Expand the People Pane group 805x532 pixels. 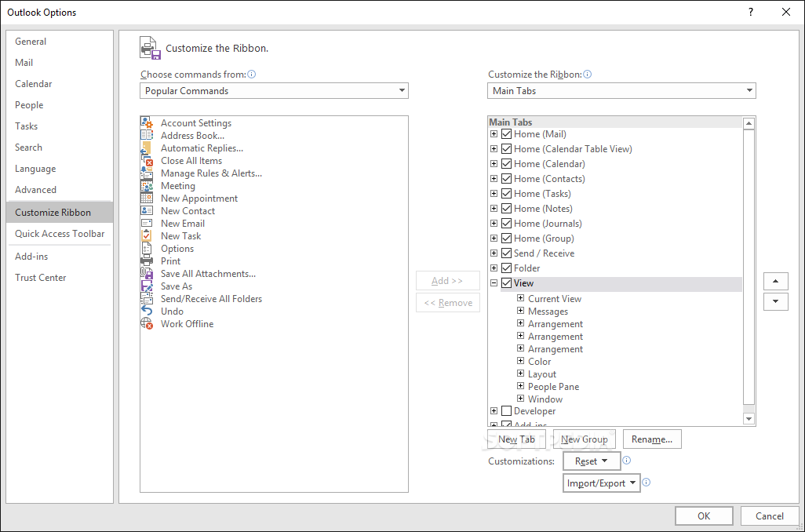click(x=520, y=386)
